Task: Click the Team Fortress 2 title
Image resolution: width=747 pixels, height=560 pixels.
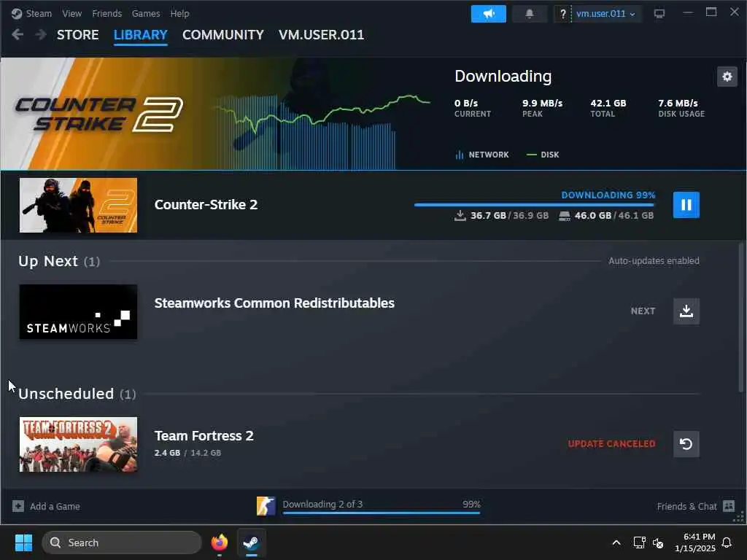Action: point(204,436)
